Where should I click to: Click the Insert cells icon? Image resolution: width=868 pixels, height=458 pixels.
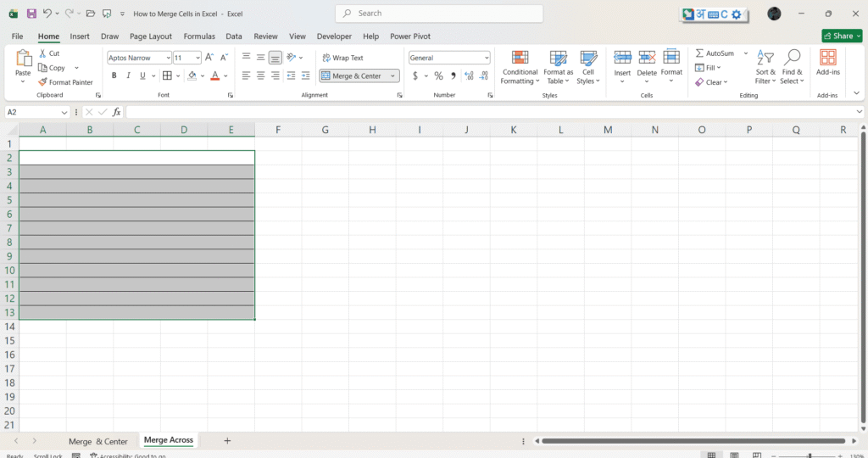[622, 57]
